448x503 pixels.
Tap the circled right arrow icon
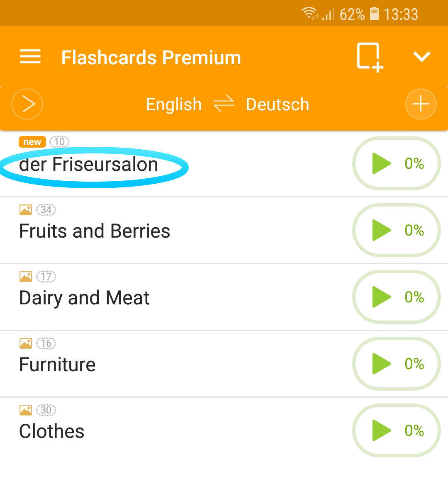[27, 104]
